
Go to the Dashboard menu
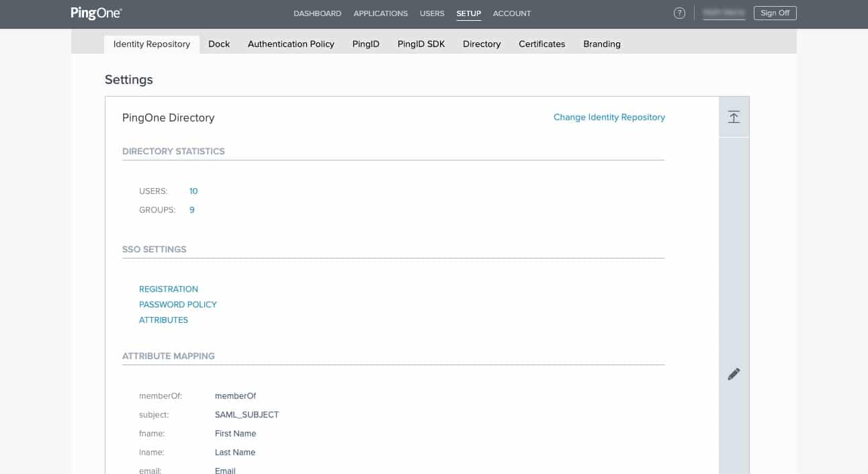click(x=317, y=13)
